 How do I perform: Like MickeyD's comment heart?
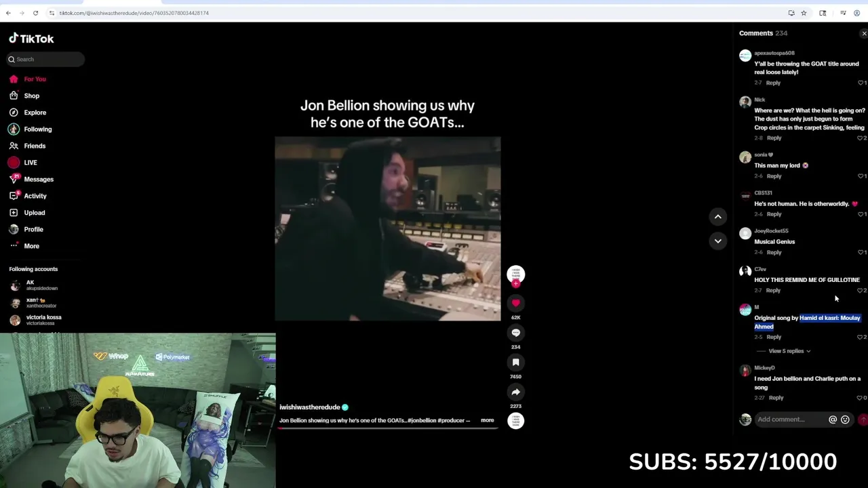[x=861, y=398]
